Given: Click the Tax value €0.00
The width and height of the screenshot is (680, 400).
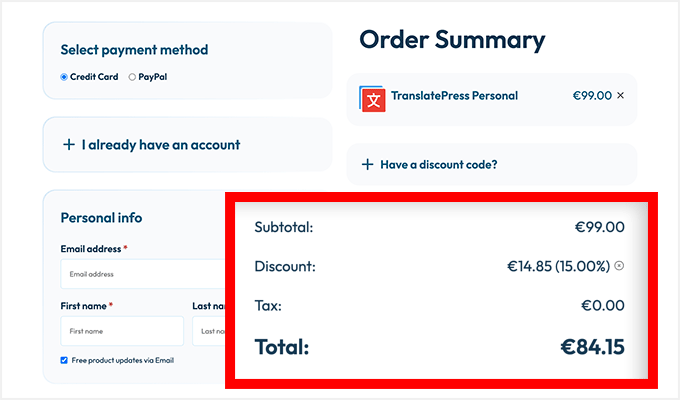Looking at the screenshot, I should [602, 306].
